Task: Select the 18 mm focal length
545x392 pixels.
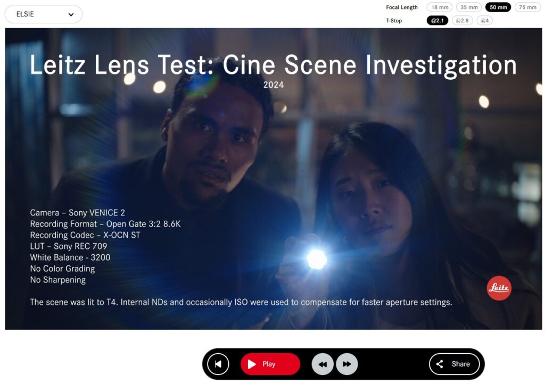Action: pyautogui.click(x=440, y=7)
